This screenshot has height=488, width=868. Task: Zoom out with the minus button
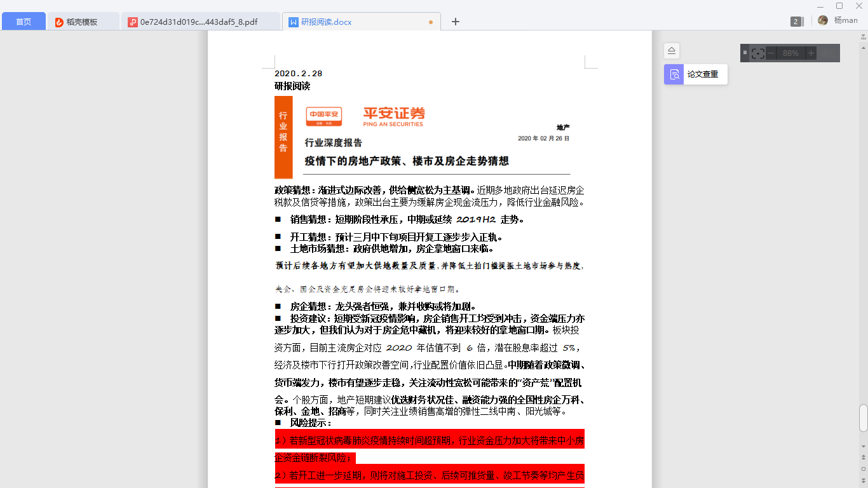click(771, 53)
